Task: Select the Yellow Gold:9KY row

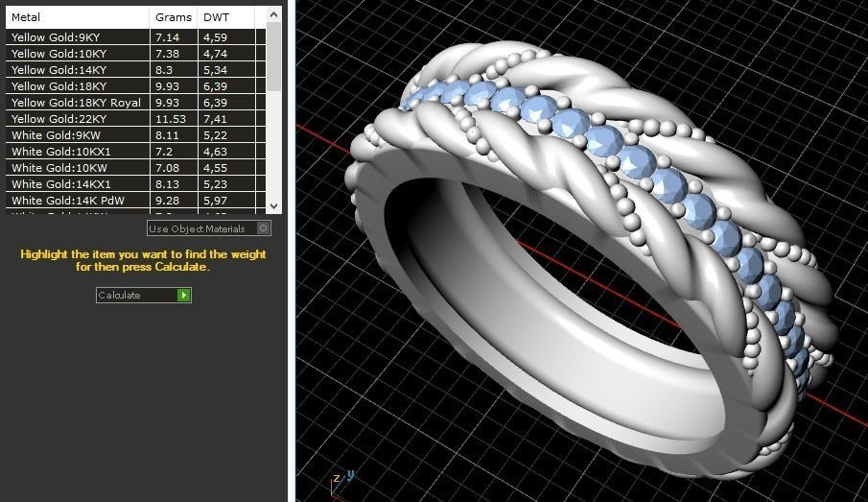Action: coord(135,37)
